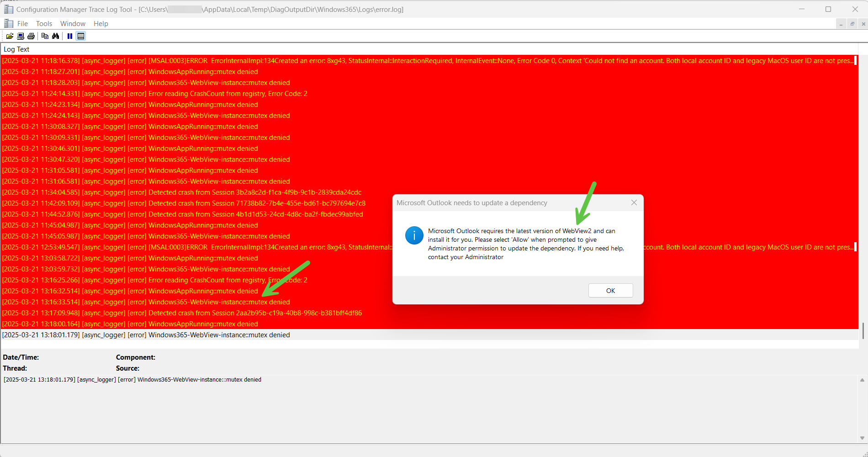Screen dimensions: 868x457
Task: Click the Thread: label in details pane
Action: click(x=15, y=368)
